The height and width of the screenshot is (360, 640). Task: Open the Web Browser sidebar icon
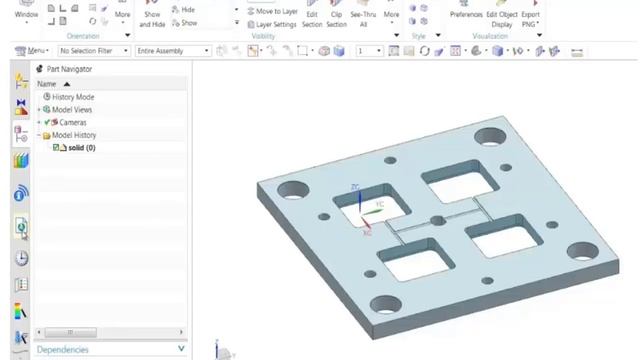pos(21,227)
